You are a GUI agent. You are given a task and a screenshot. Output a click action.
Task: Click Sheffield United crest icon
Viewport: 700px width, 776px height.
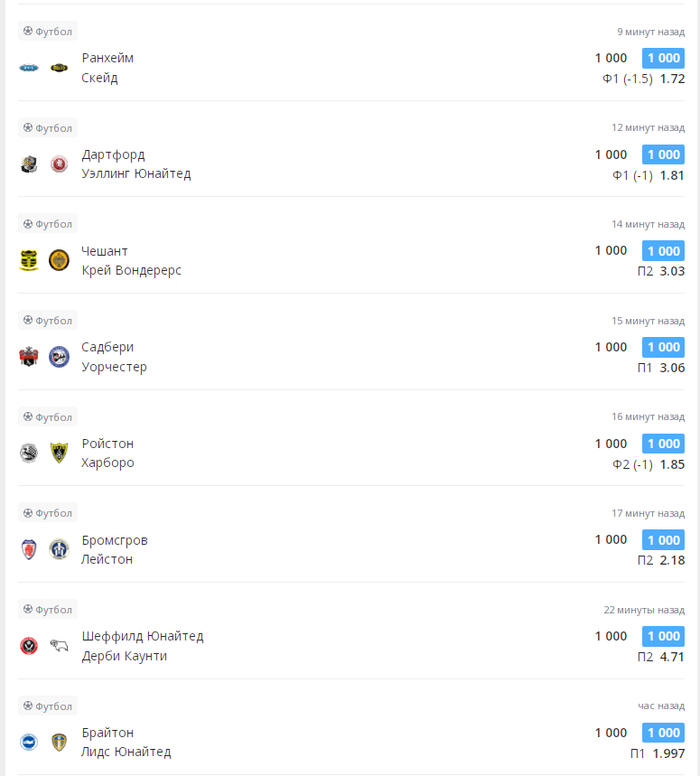[x=29, y=646]
